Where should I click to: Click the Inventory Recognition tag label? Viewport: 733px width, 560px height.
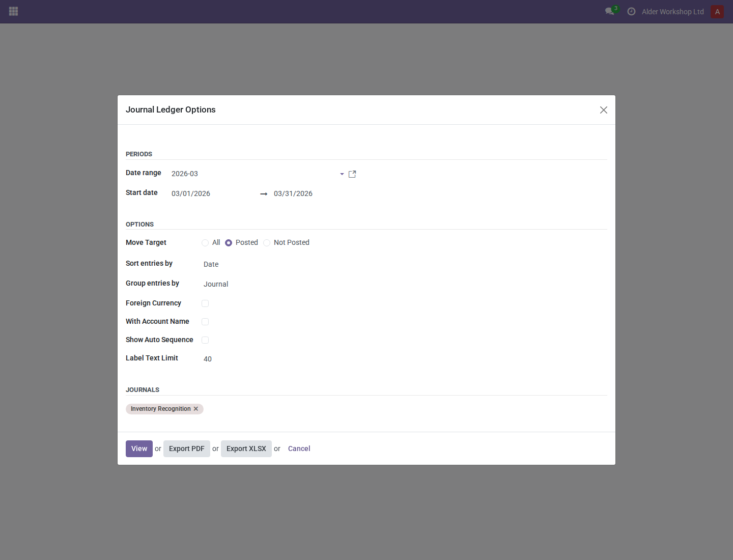click(161, 409)
